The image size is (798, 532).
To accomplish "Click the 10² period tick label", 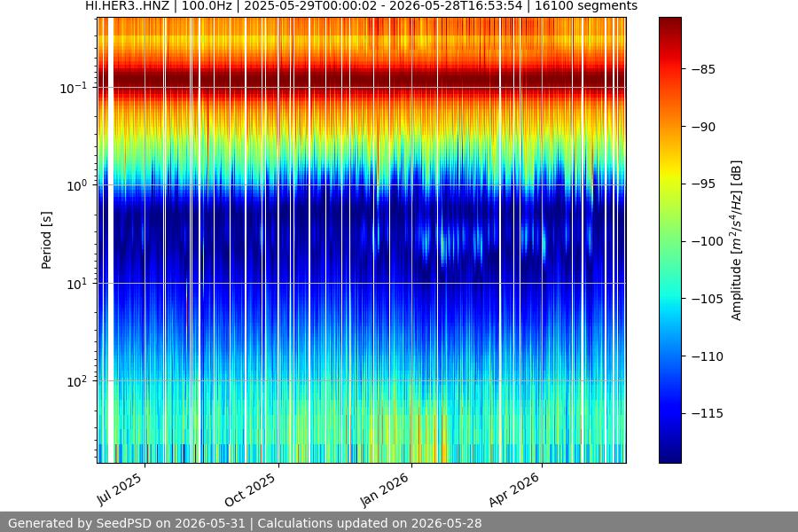I will 76,381.
